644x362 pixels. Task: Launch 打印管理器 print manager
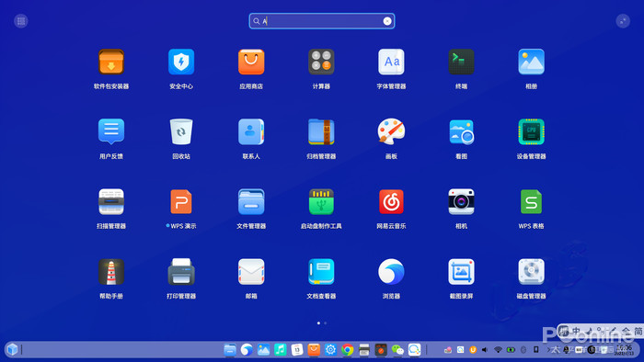click(x=181, y=271)
